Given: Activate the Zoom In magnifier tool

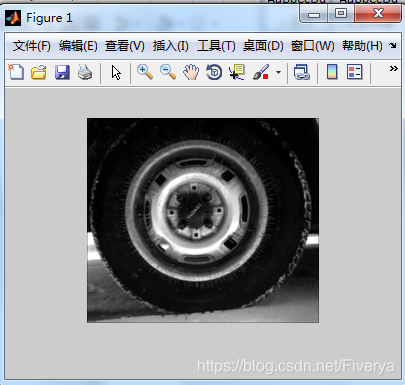Looking at the screenshot, I should point(145,72).
